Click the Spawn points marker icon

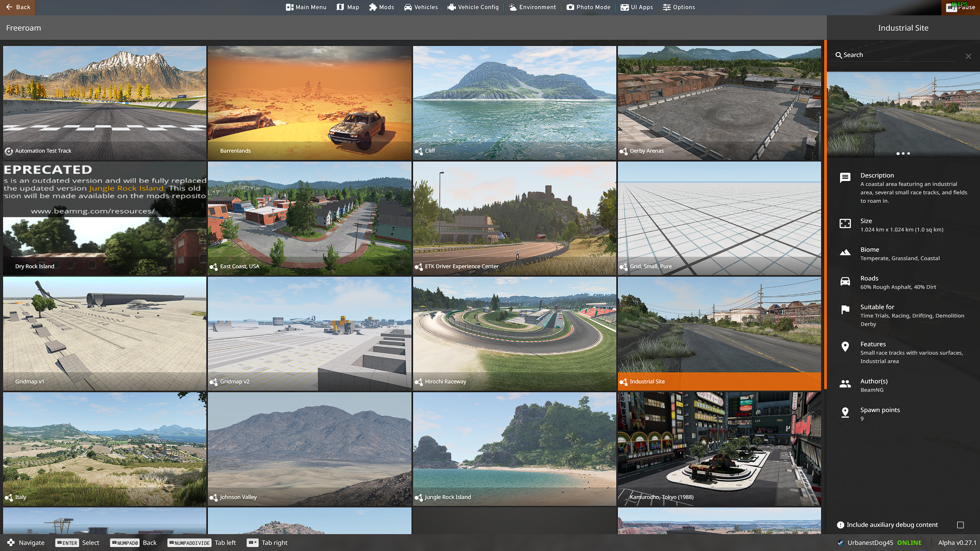(845, 412)
